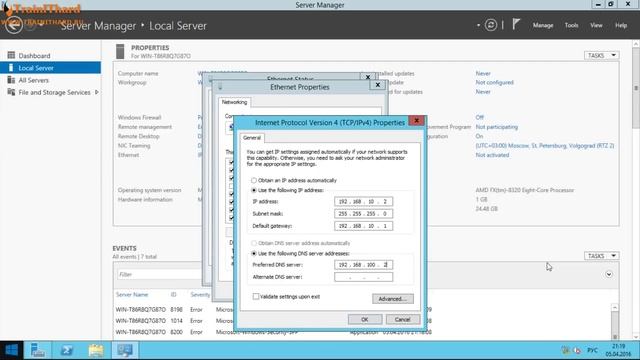This screenshot has width=640, height=360.
Task: Open the Properties TASKS dropdown
Action: tap(602, 55)
